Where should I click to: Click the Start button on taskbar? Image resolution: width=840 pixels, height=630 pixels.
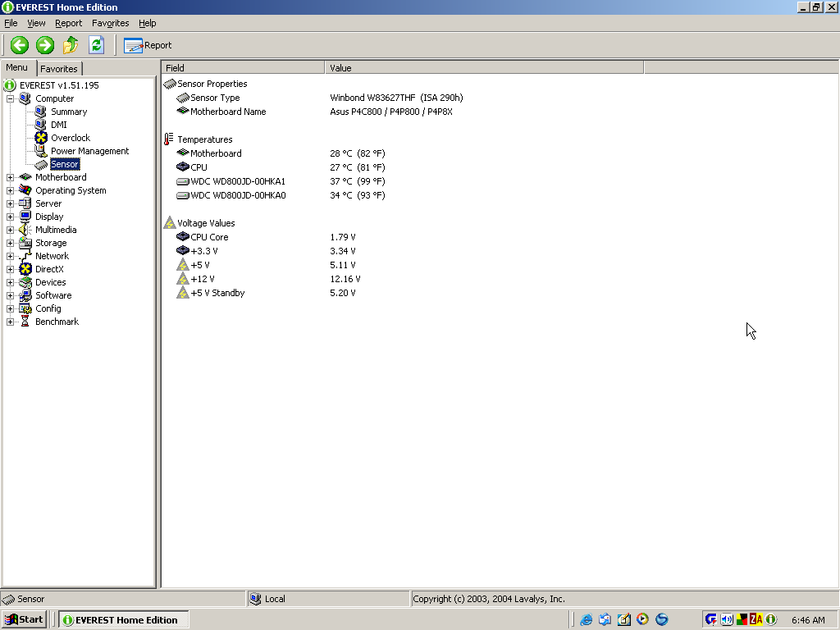click(24, 620)
